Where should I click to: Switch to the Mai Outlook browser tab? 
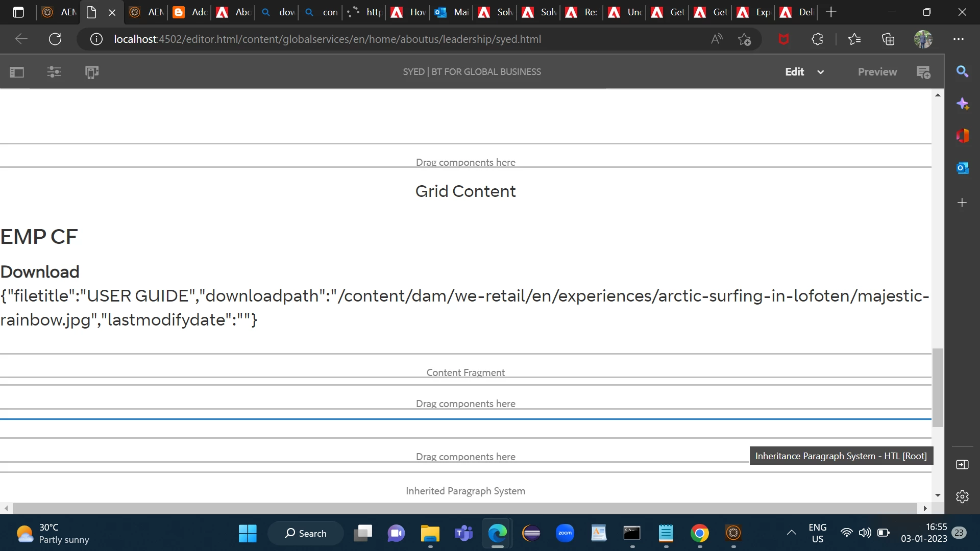(x=452, y=12)
